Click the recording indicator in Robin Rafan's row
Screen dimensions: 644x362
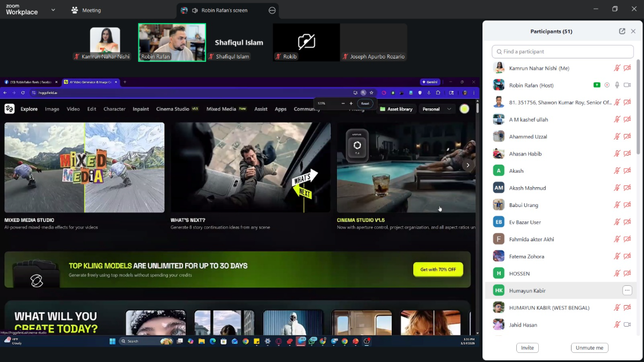click(x=607, y=85)
